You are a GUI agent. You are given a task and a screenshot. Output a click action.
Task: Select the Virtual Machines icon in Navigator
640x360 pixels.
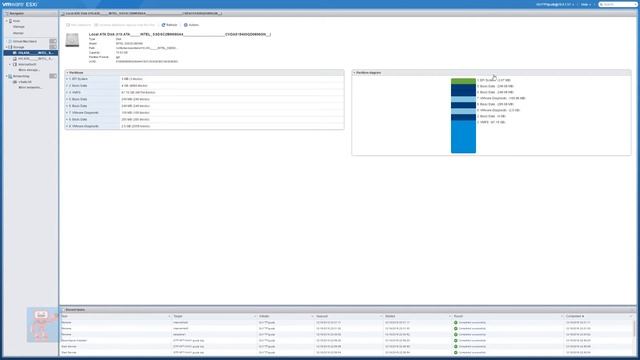pos(10,41)
